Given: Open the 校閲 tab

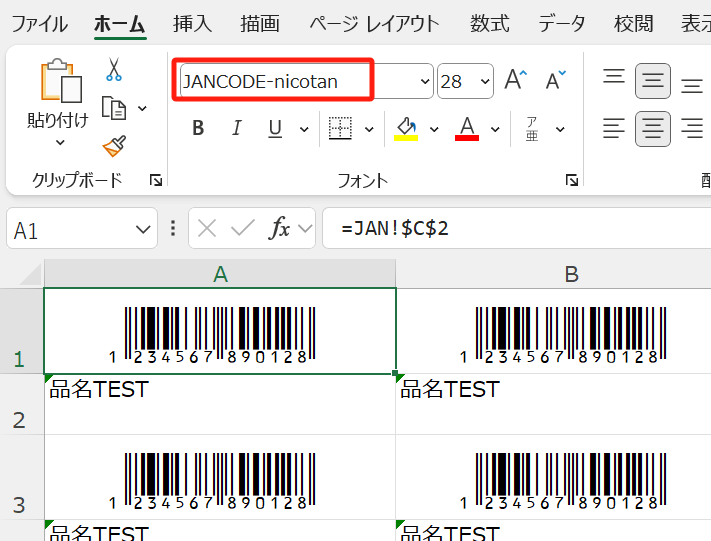Looking at the screenshot, I should (x=633, y=24).
